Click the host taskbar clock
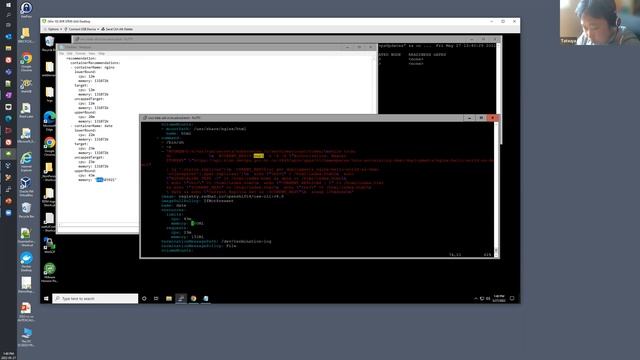Image resolution: width=640 pixels, height=360 pixels. pyautogui.click(x=8, y=355)
